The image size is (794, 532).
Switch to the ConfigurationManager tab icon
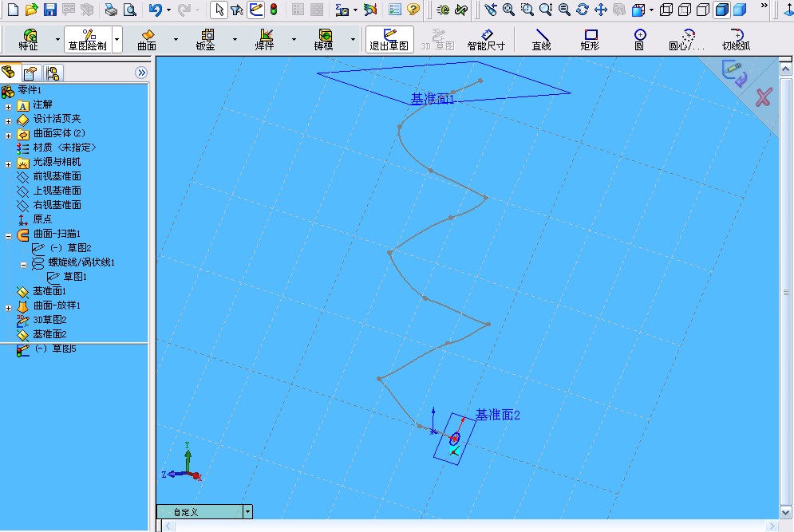[x=52, y=73]
